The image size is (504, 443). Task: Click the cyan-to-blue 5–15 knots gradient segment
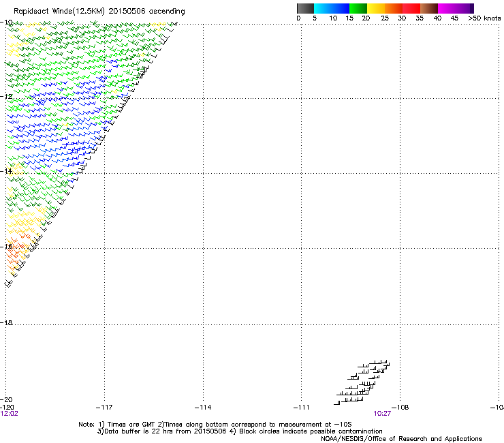(332, 8)
